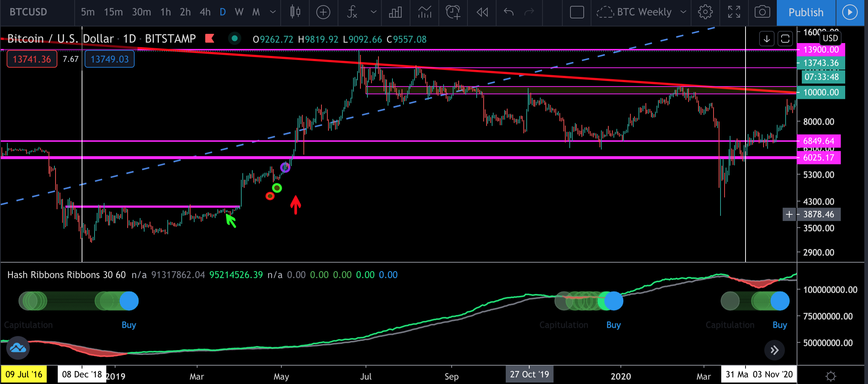The height and width of the screenshot is (384, 868).
Task: Click the green circle marker on chart
Action: click(x=277, y=188)
